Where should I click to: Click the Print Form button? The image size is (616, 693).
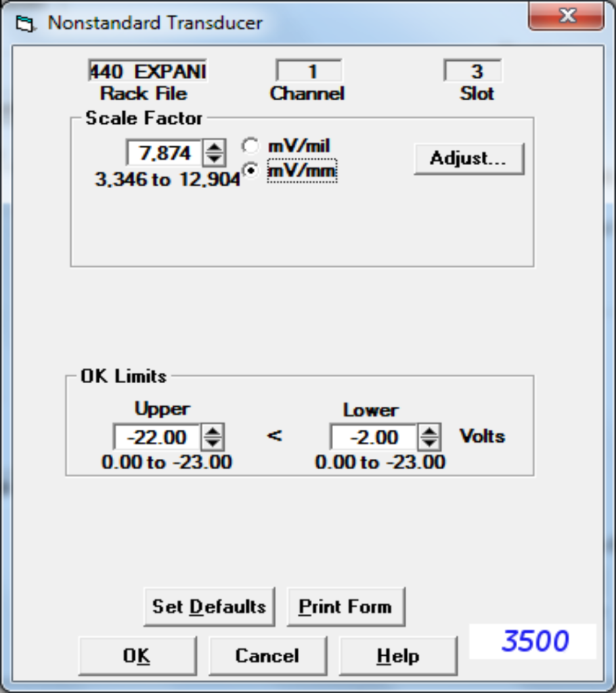(345, 606)
